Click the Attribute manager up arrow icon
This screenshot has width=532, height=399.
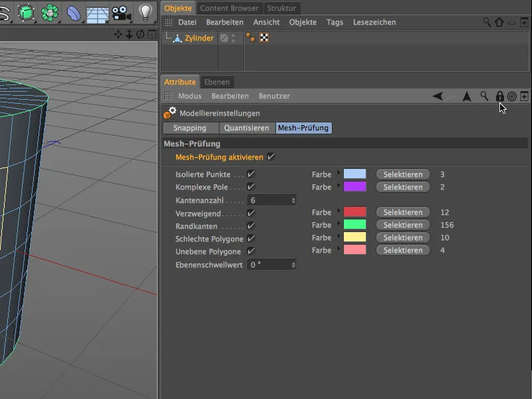click(467, 96)
